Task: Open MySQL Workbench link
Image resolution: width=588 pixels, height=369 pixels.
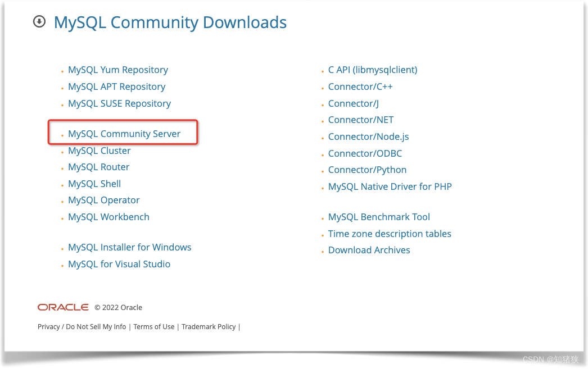Action: (x=108, y=217)
